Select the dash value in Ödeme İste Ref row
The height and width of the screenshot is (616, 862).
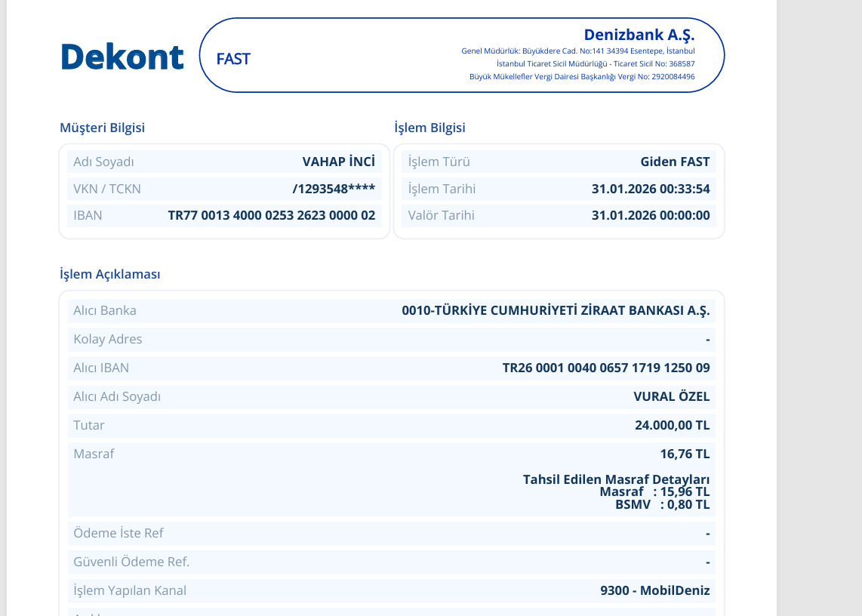707,534
